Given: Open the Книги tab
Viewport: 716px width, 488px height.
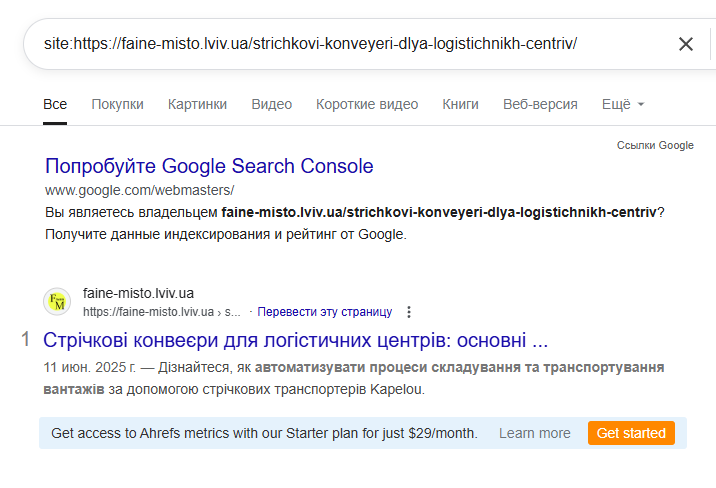Looking at the screenshot, I should click(x=460, y=105).
